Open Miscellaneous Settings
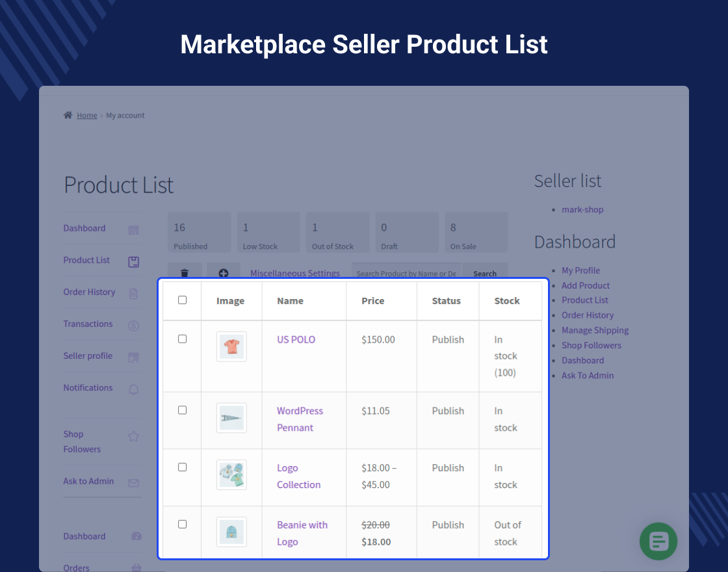 coord(294,273)
